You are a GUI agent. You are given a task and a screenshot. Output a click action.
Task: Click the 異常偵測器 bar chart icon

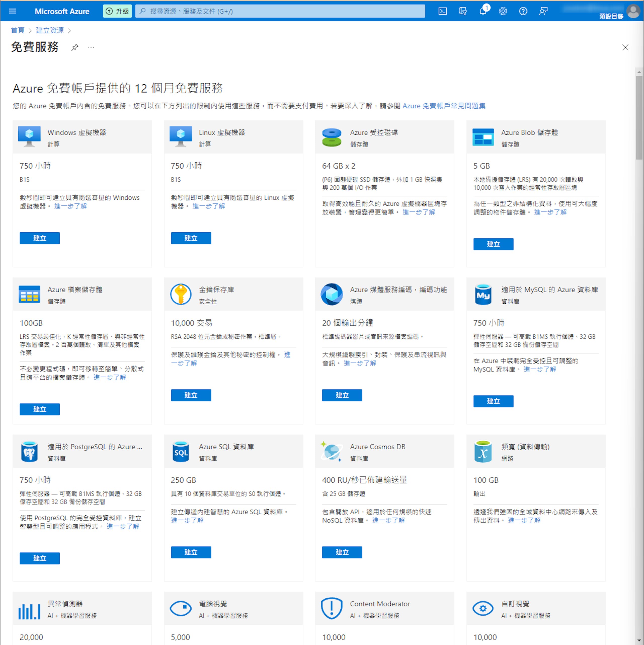(x=29, y=611)
